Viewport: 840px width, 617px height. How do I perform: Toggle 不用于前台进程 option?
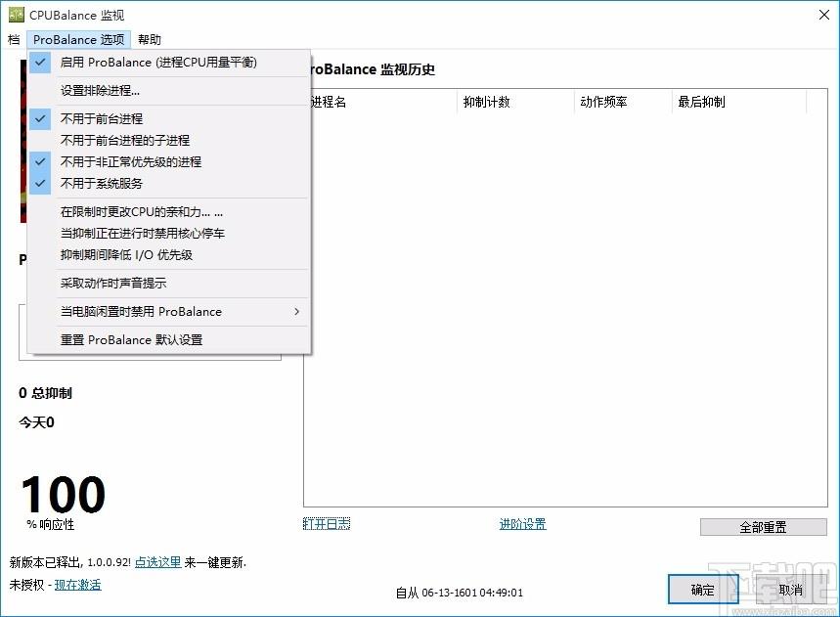point(168,119)
